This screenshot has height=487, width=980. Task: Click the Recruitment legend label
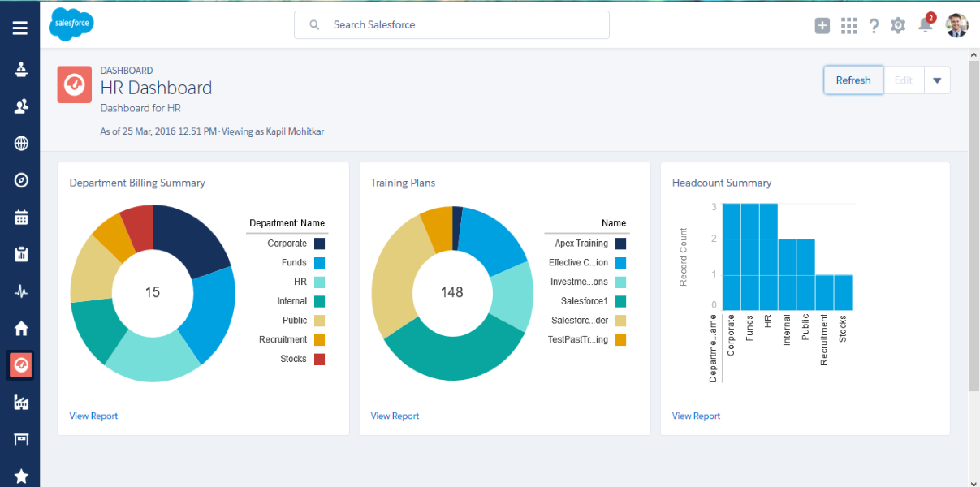click(283, 339)
